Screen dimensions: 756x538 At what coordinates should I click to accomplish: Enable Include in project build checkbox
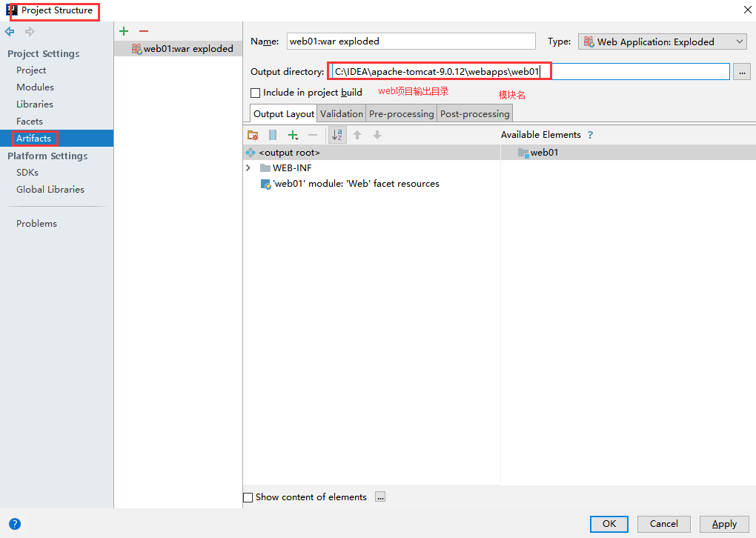point(256,93)
